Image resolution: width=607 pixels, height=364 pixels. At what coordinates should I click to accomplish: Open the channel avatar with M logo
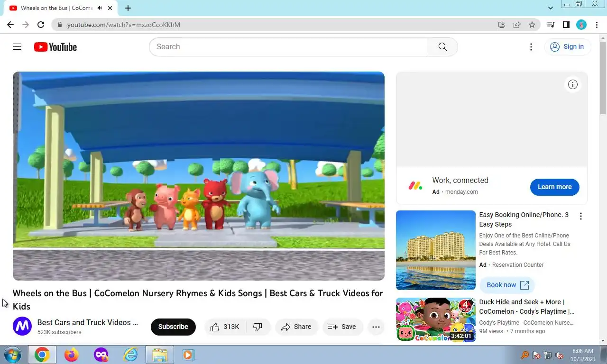pos(22,327)
